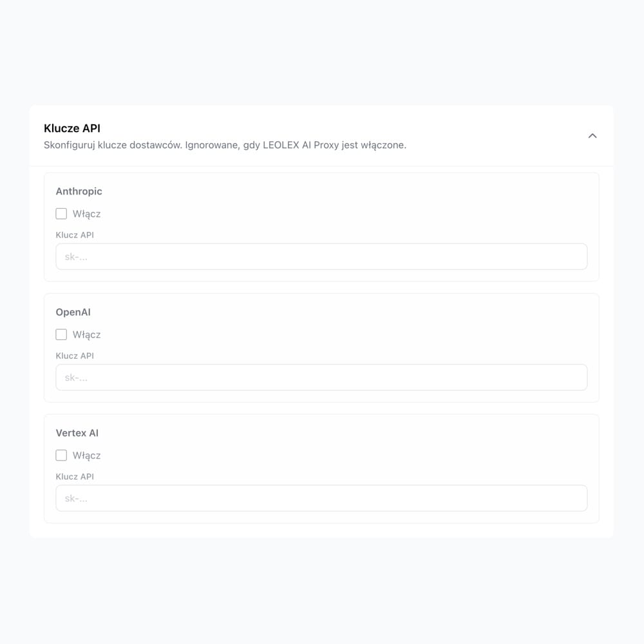
Task: Select the Anthropic provider heading
Action: 79,191
